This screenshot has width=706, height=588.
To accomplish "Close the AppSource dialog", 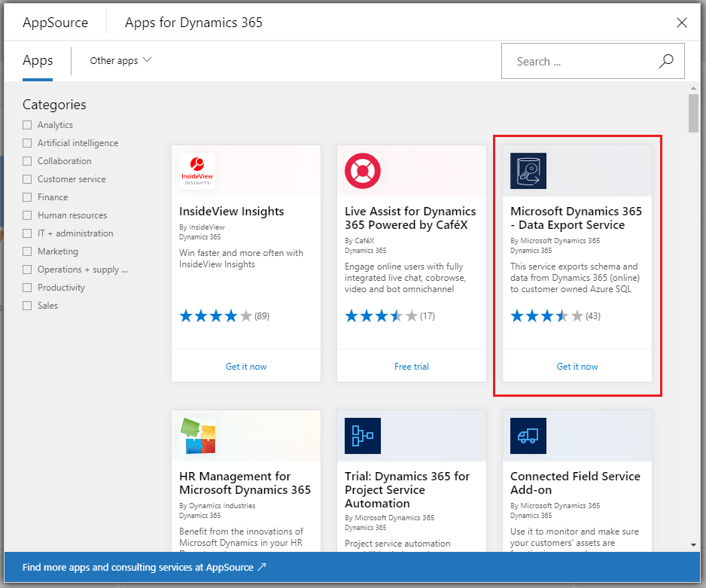I will click(682, 23).
